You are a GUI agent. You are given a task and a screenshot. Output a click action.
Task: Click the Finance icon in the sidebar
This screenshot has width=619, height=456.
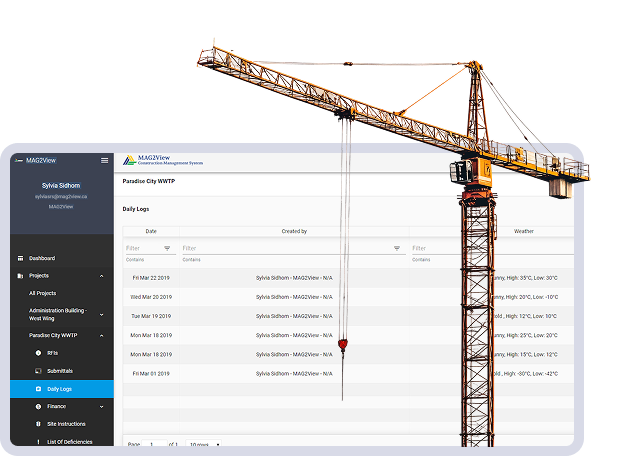pos(38,407)
